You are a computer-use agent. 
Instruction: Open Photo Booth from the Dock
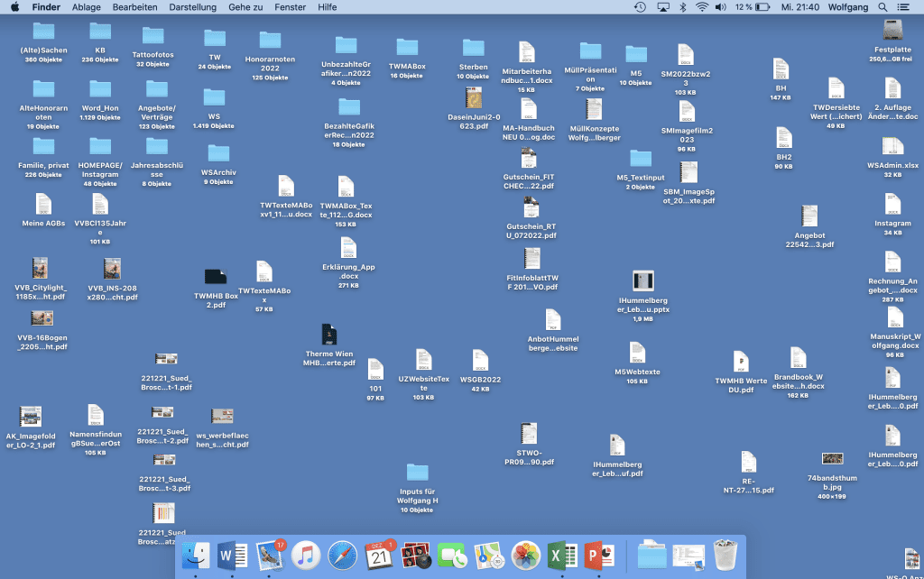[x=416, y=555]
